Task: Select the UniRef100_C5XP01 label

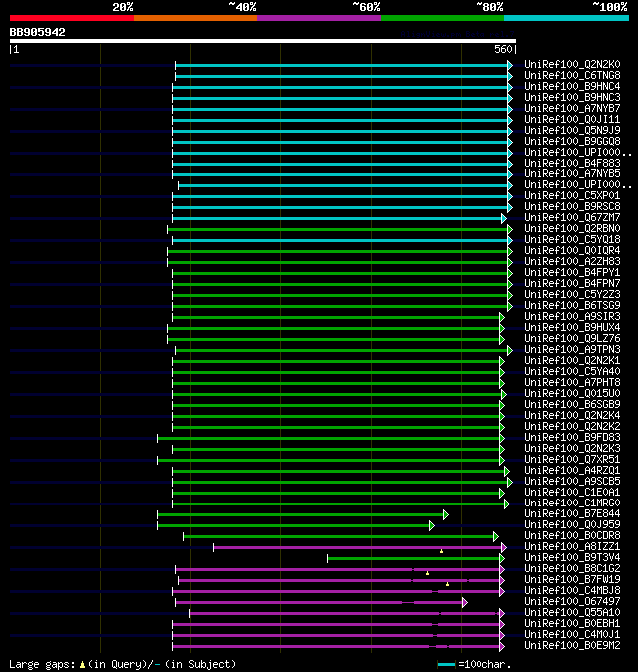Action: pyautogui.click(x=572, y=195)
